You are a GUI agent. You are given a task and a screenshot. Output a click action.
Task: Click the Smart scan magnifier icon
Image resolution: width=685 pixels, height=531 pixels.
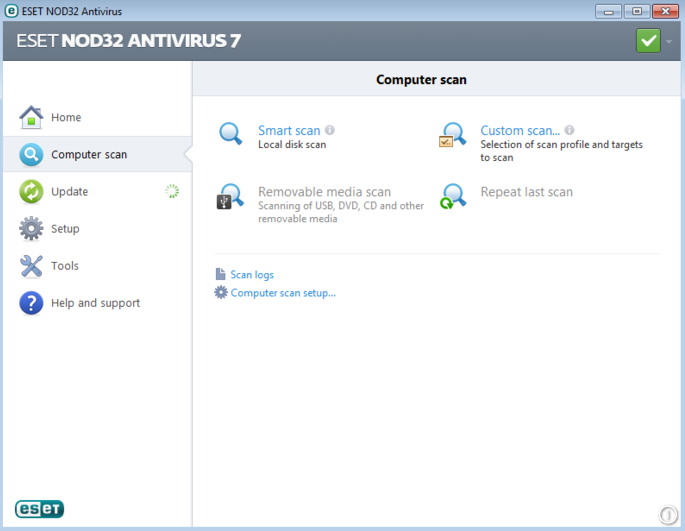231,134
